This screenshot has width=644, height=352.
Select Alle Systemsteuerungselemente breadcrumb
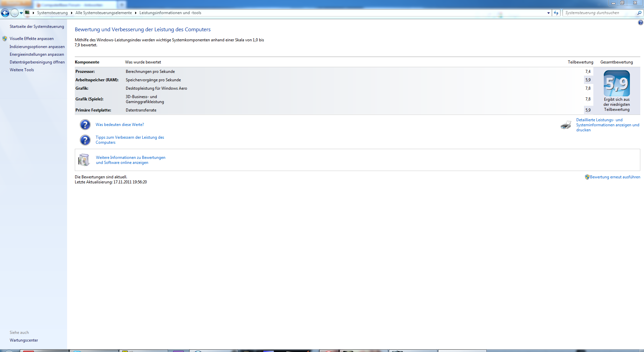[104, 13]
